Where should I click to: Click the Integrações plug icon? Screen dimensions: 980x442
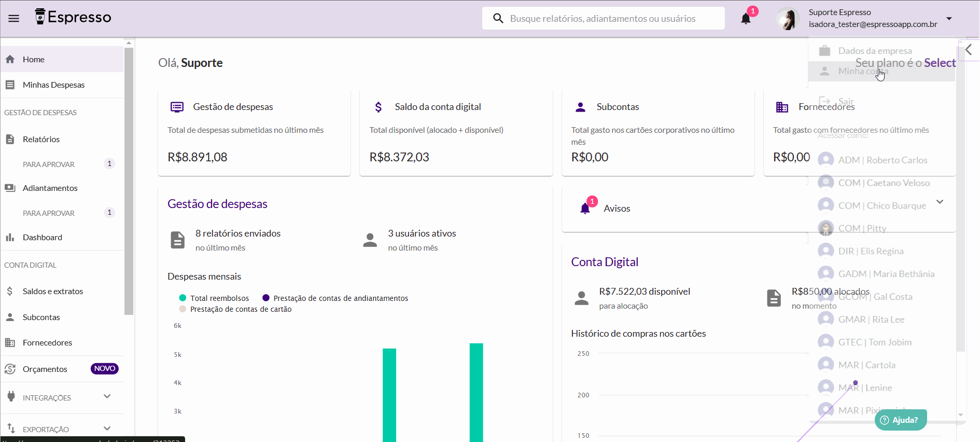(x=11, y=397)
